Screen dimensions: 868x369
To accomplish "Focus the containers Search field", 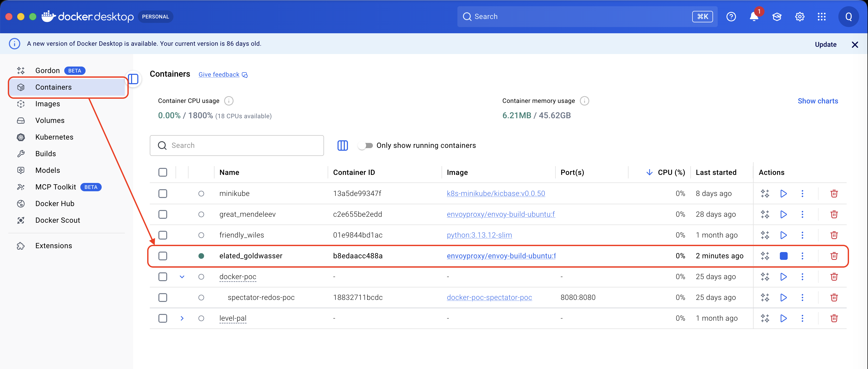I will click(x=237, y=146).
